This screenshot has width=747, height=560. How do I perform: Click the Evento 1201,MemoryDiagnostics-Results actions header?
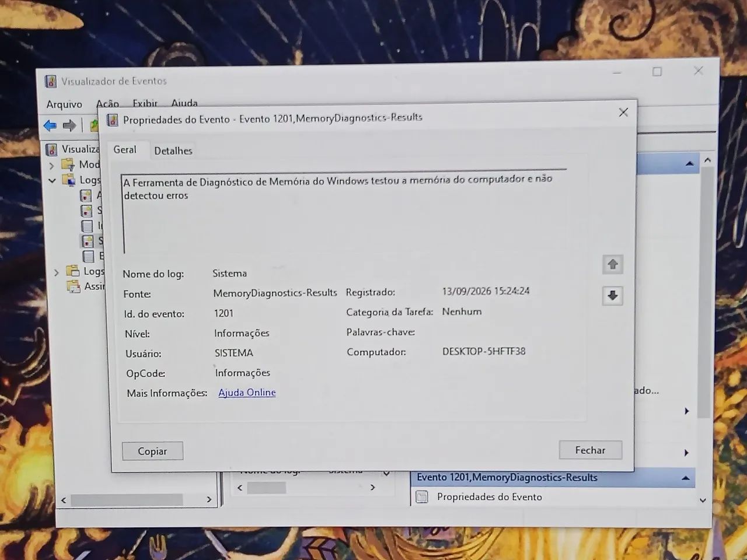552,478
